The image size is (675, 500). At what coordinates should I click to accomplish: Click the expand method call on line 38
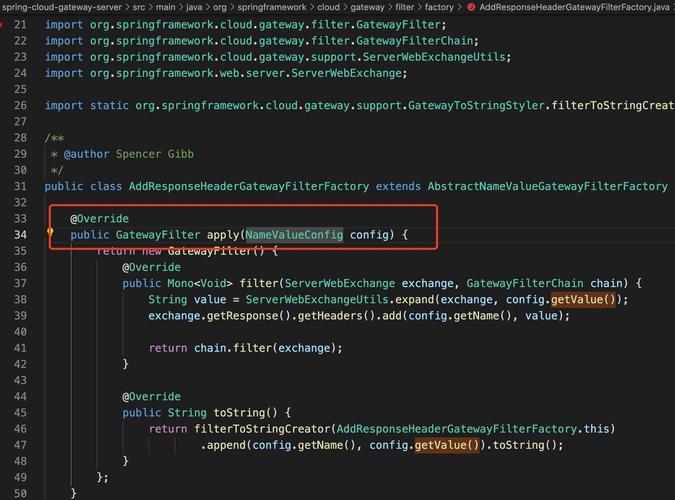[x=415, y=300]
